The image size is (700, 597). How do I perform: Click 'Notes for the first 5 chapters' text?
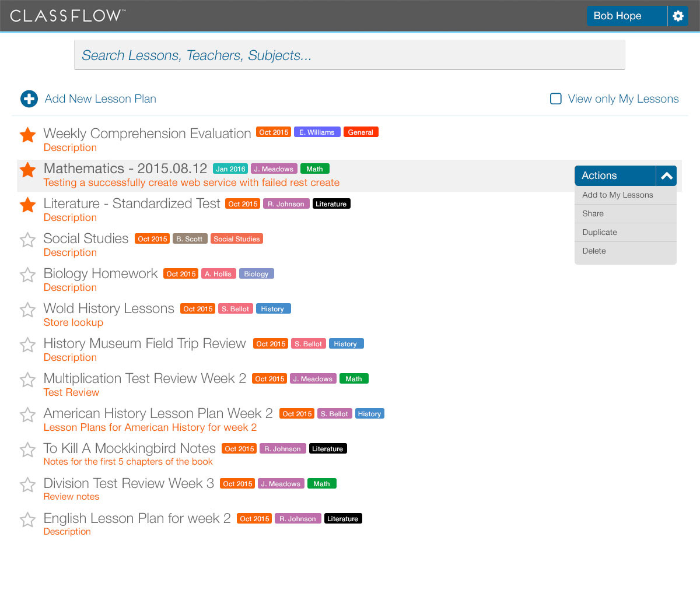pos(128,462)
